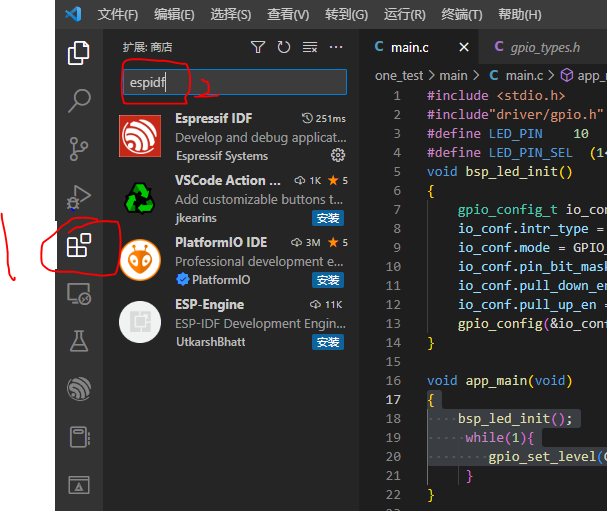Open the Run and Debug view
Viewport: 607px width, 511px height.
[x=79, y=197]
